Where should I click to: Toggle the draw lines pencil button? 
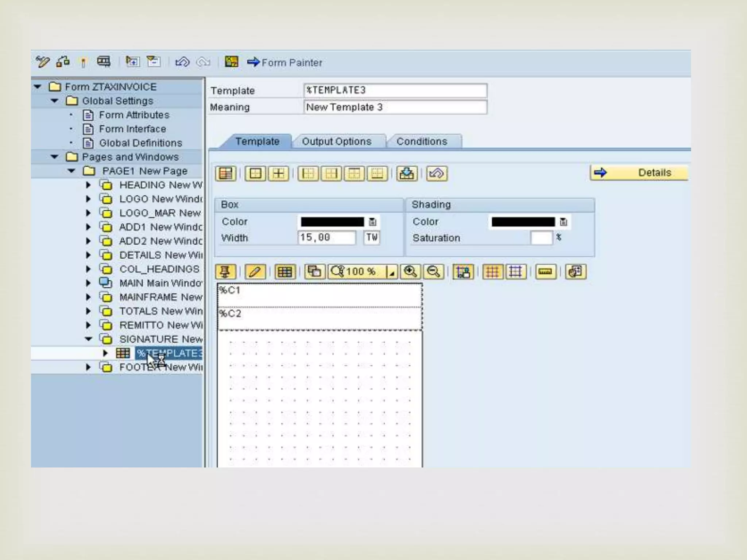coord(255,272)
